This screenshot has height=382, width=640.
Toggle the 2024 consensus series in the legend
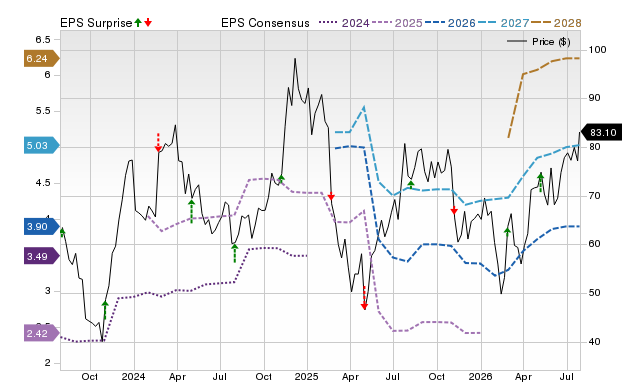pos(344,23)
